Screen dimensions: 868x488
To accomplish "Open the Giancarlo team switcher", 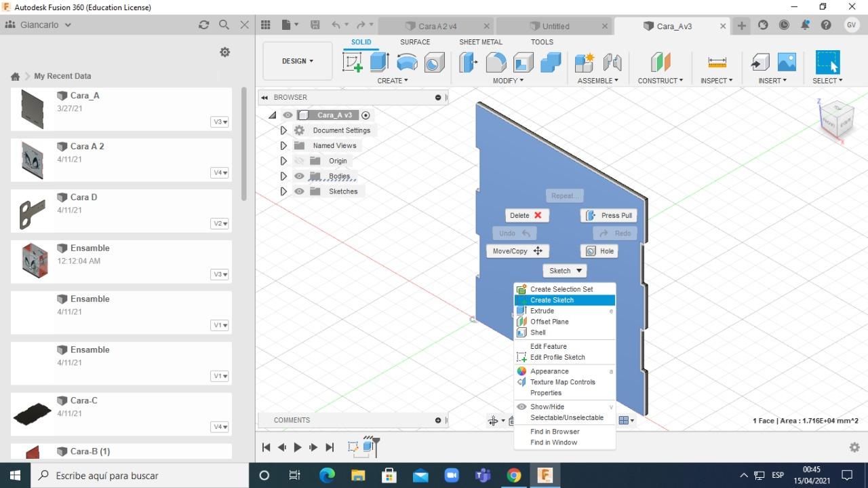I will coord(39,24).
